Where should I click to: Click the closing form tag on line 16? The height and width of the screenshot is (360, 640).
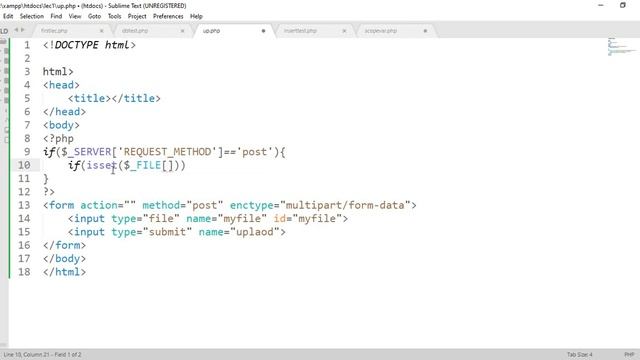(64, 245)
